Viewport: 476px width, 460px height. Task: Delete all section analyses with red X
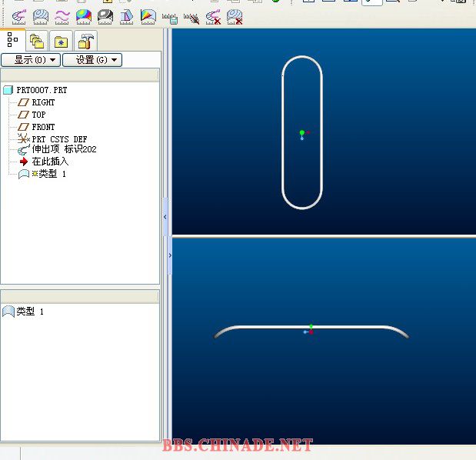tap(235, 17)
